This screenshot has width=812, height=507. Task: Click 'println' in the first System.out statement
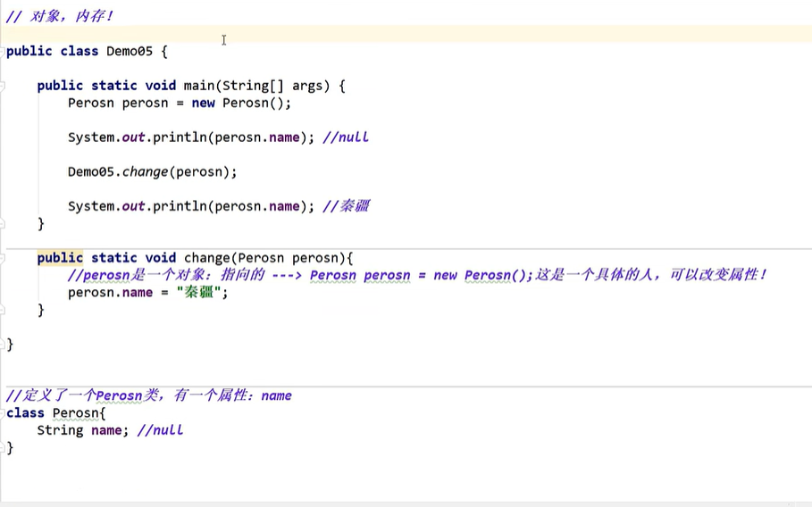tap(180, 137)
